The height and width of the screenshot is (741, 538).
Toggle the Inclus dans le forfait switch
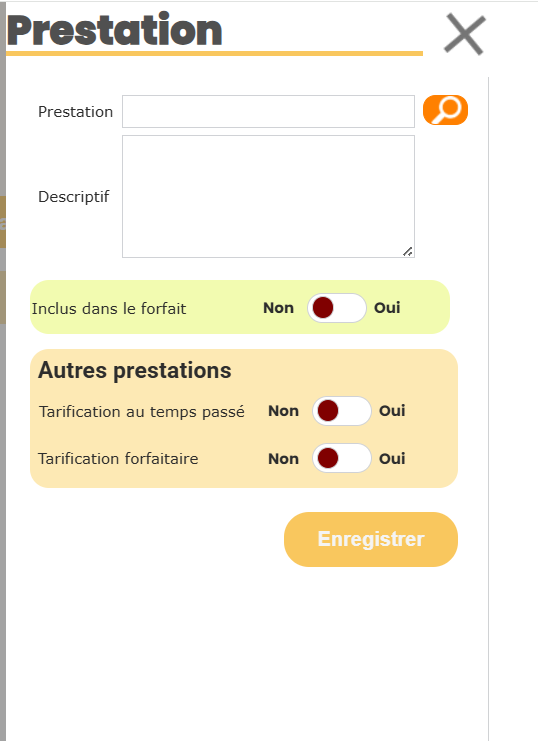(337, 308)
